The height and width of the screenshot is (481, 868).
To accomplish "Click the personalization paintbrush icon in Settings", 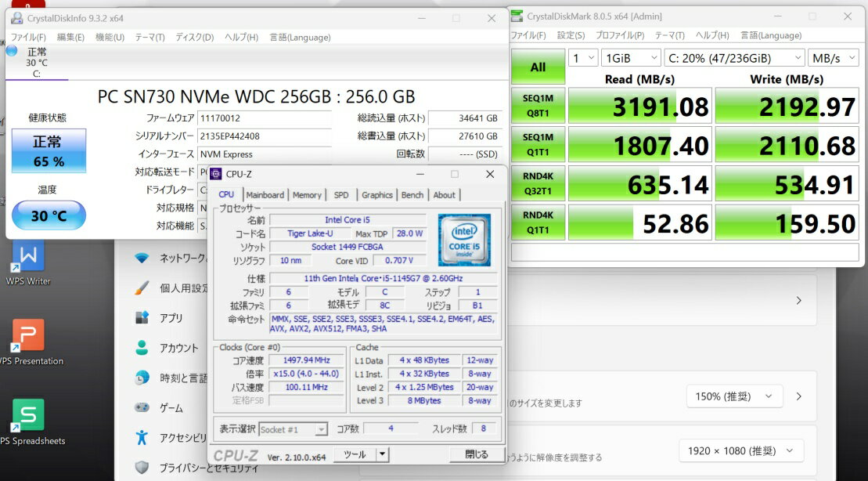I will (142, 288).
